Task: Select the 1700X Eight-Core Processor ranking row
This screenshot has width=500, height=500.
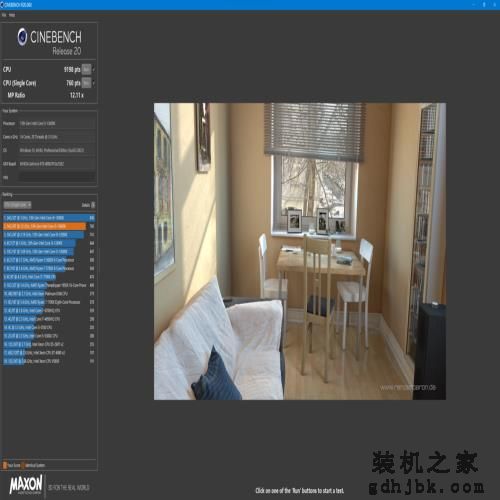Action: [x=49, y=302]
